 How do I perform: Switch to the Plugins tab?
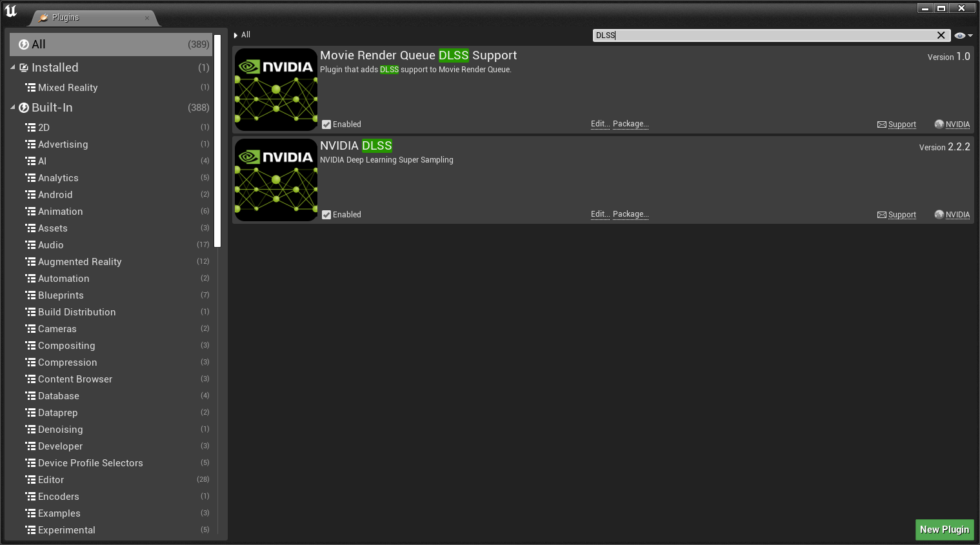pos(94,17)
